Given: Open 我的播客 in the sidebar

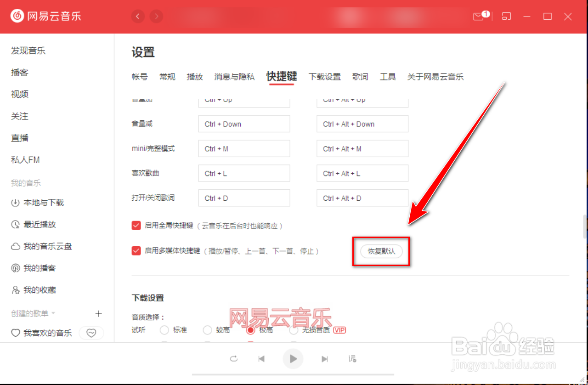Looking at the screenshot, I should click(x=34, y=268).
